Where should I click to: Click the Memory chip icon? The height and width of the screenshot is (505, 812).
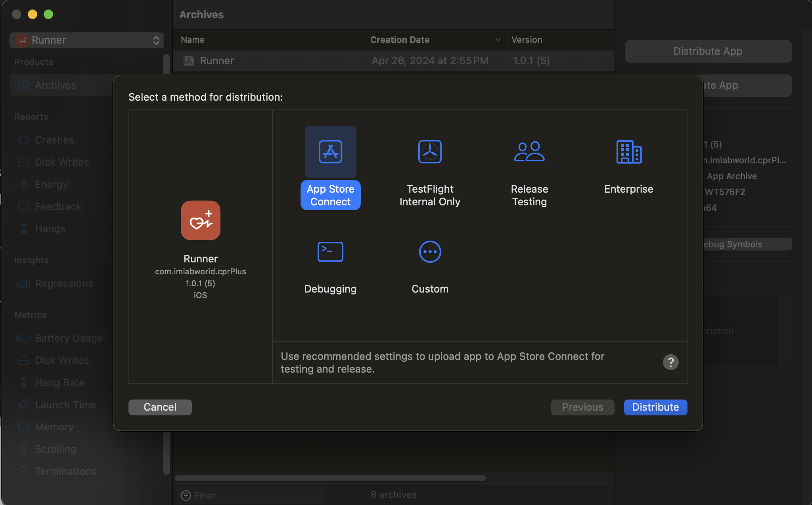tap(24, 427)
